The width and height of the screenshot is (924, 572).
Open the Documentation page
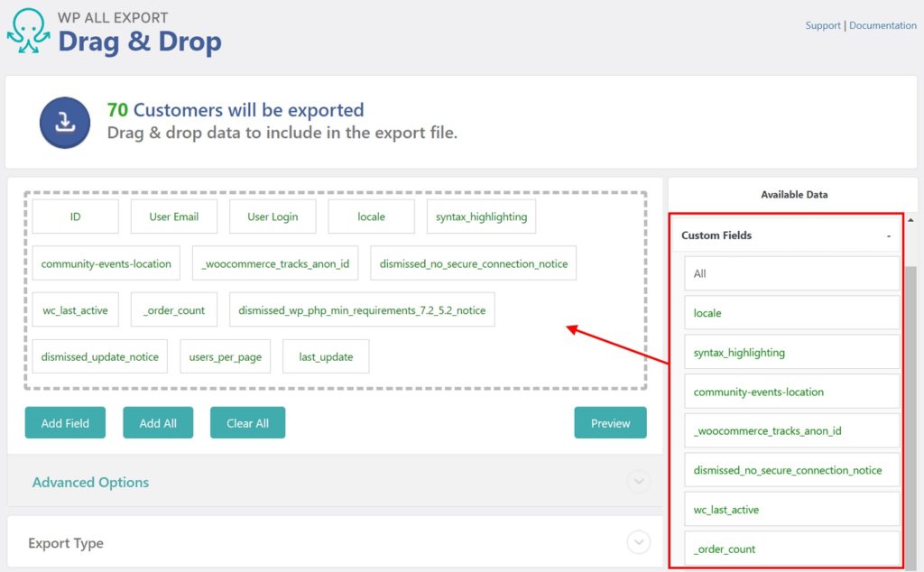(882, 25)
